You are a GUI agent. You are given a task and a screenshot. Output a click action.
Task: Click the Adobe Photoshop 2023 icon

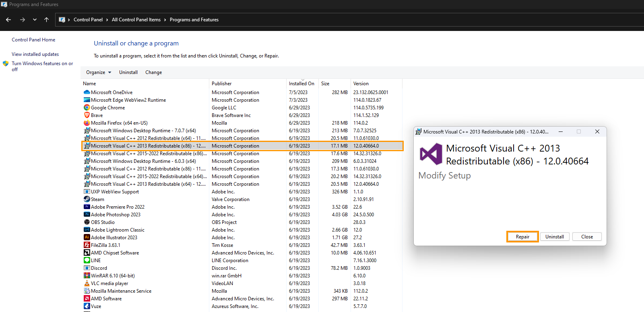pos(87,214)
